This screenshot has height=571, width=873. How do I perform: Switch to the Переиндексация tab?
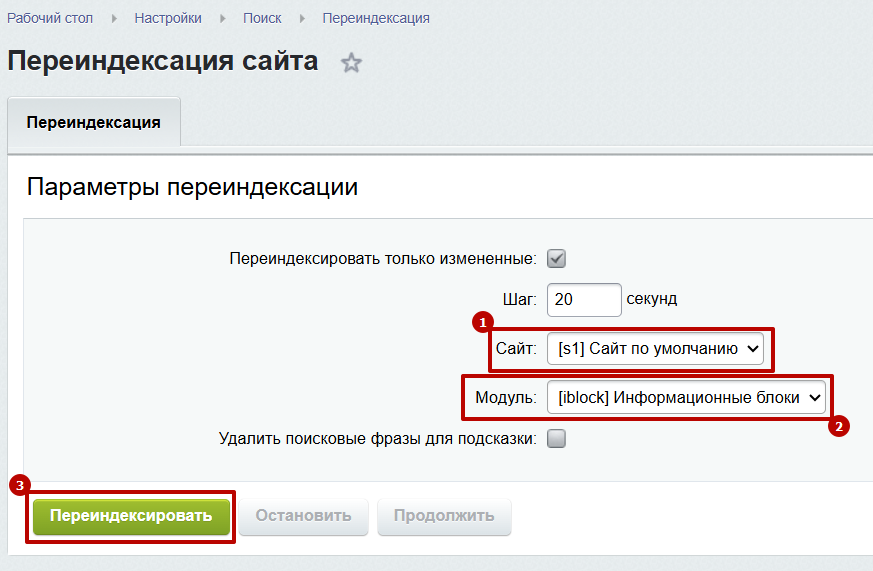pyautogui.click(x=94, y=122)
